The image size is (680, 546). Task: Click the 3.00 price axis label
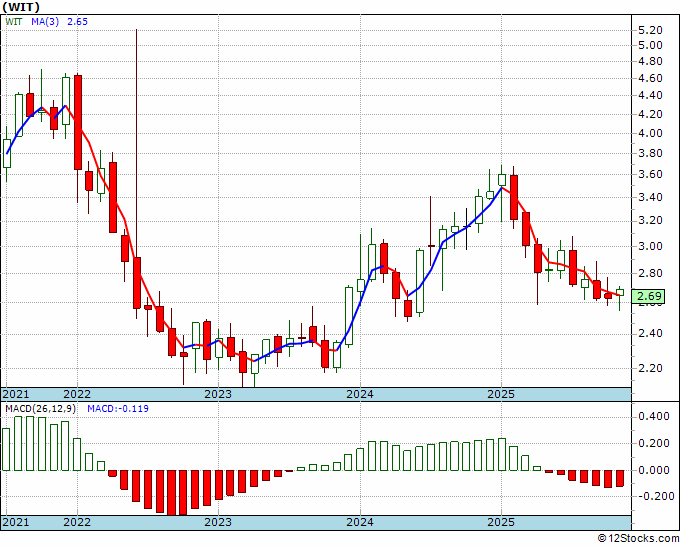pyautogui.click(x=650, y=246)
